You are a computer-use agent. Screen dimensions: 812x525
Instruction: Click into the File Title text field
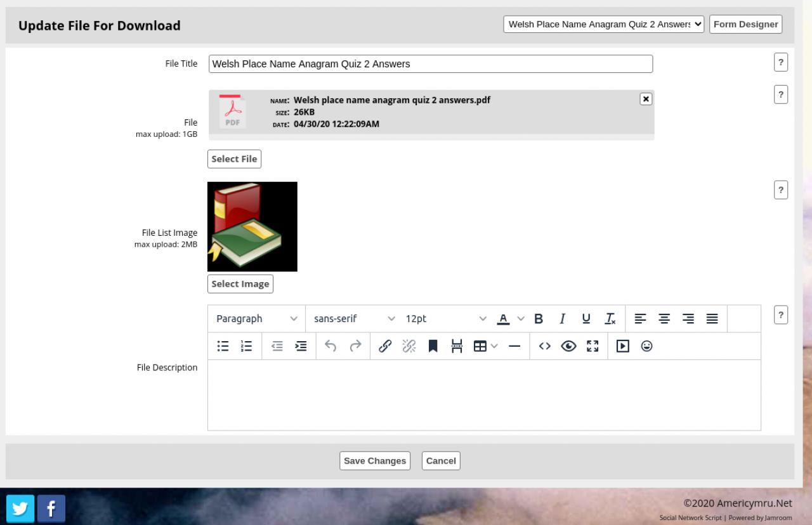pos(430,64)
